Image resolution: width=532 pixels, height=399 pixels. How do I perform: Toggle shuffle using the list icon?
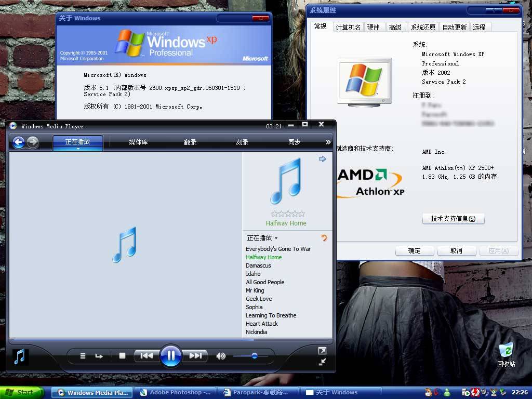point(83,356)
